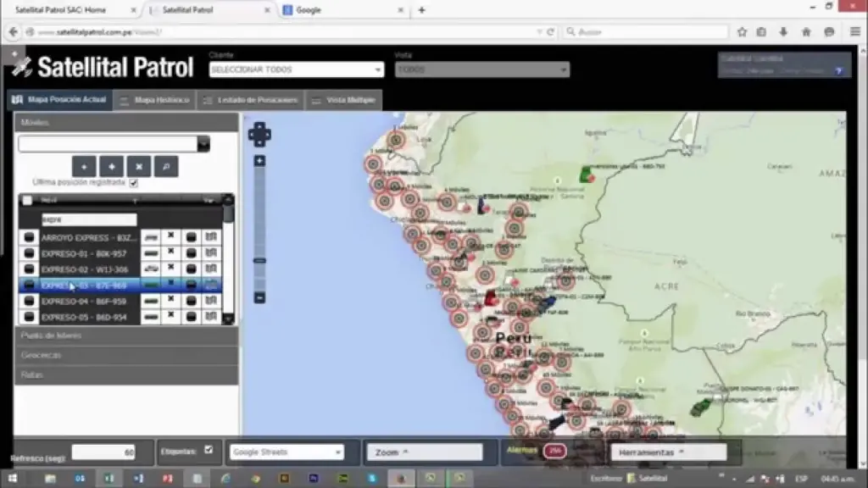Expand the Zoom menu in bottom bar
The image size is (868, 488).
(x=425, y=452)
